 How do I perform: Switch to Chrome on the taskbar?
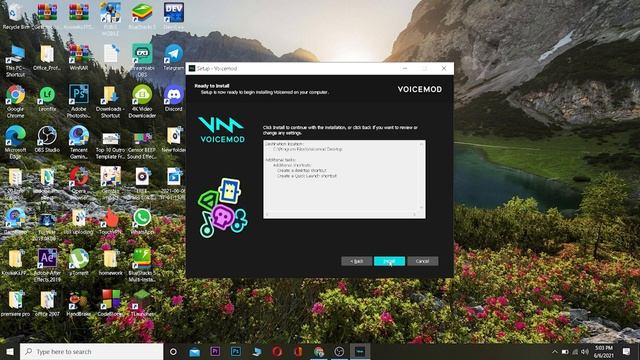319,351
